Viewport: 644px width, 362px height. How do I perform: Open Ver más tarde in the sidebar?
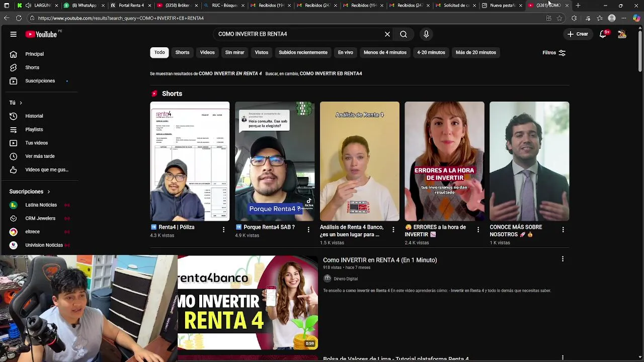pyautogui.click(x=39, y=156)
